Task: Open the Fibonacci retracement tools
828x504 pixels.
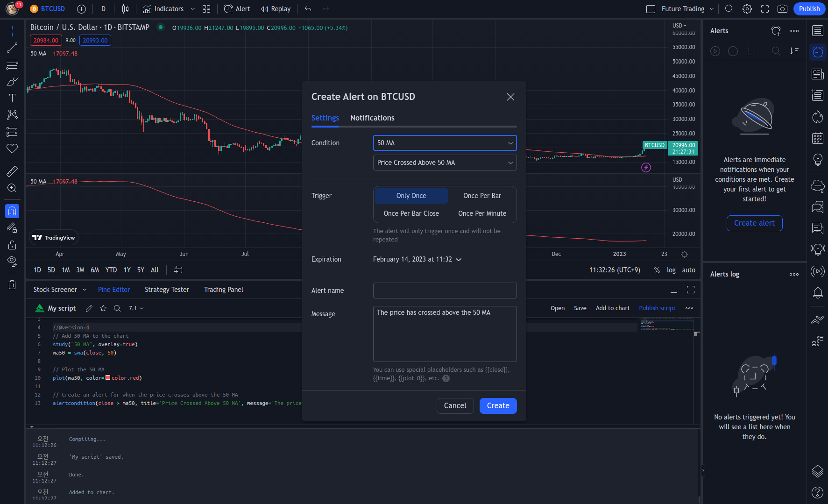Action: click(12, 64)
